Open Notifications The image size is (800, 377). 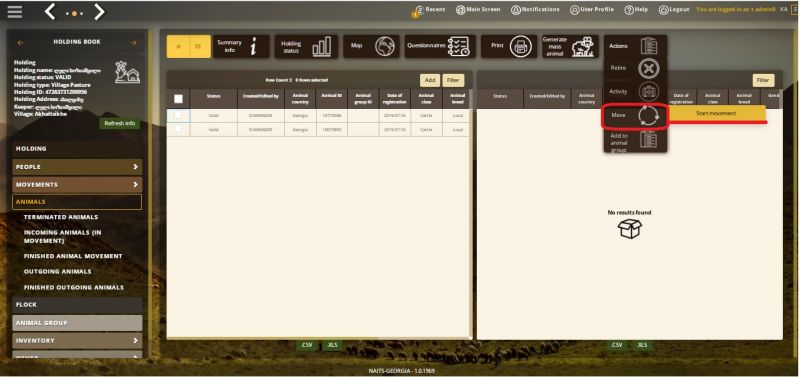535,10
